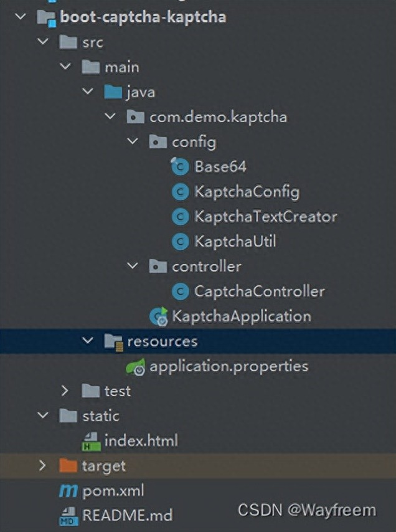Open the index.html file
396x532 pixels.
point(141,440)
